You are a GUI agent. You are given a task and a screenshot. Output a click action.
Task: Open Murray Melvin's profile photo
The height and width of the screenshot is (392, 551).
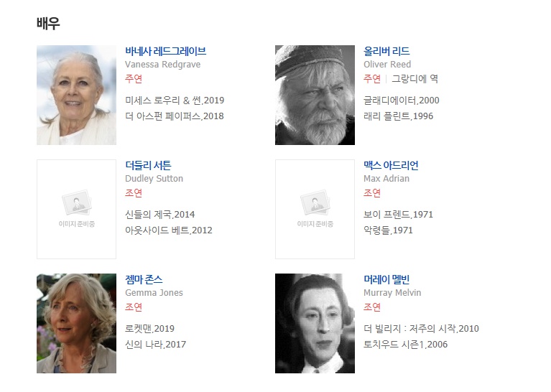(315, 323)
